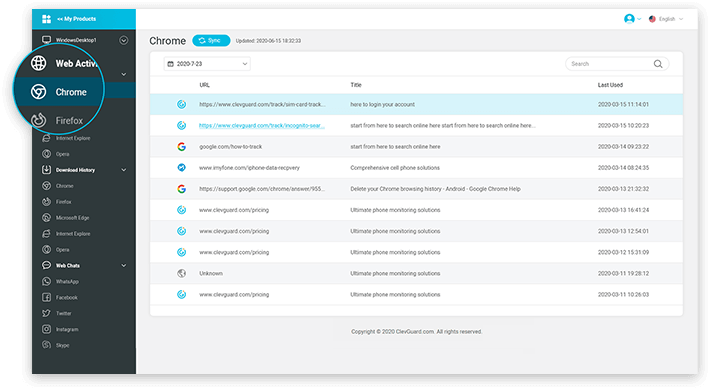Open Instagram in Web Chats
The width and height of the screenshot is (710, 389).
tap(67, 329)
